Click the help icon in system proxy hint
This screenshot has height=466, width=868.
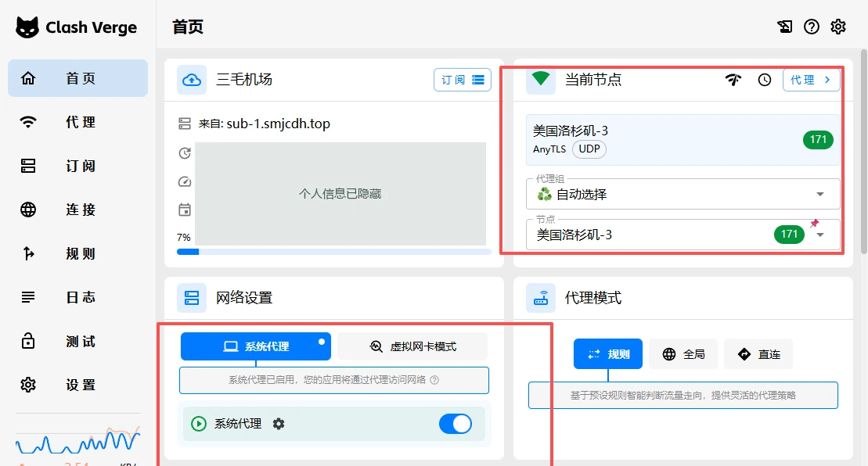point(434,380)
